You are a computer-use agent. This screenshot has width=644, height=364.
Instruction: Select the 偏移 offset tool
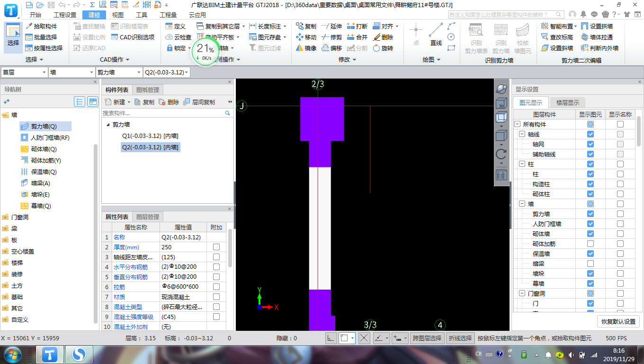pos(331,48)
